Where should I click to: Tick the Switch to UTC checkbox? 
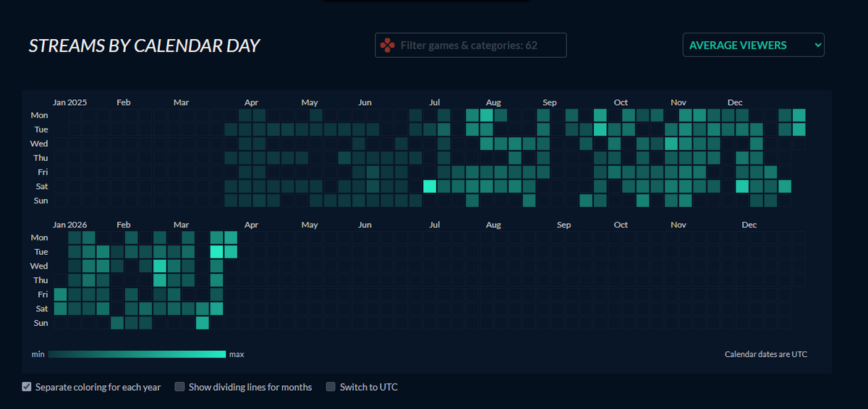(x=331, y=387)
